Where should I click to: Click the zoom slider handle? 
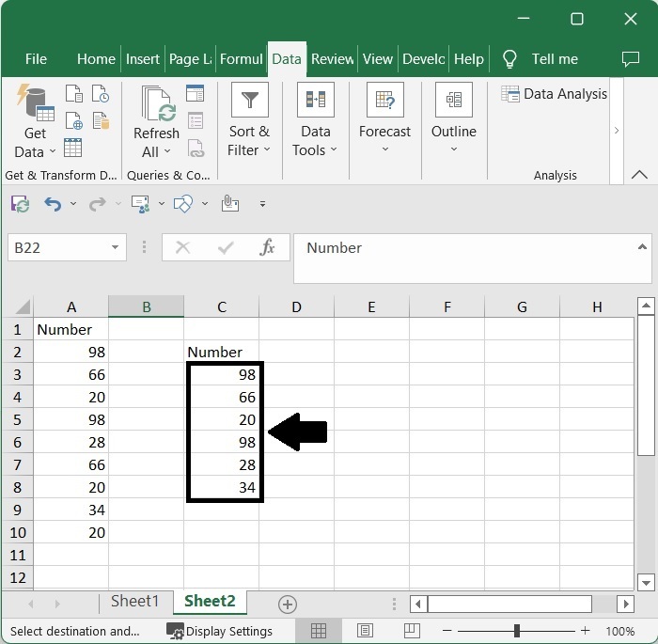[x=516, y=631]
